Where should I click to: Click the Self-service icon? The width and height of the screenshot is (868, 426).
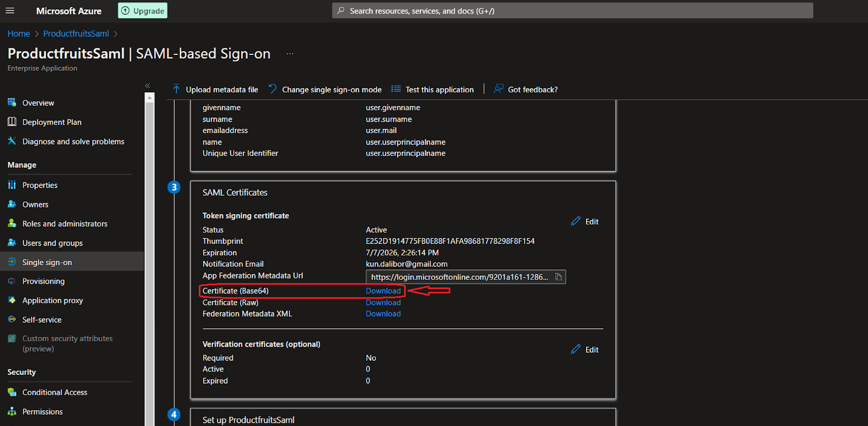(12, 319)
